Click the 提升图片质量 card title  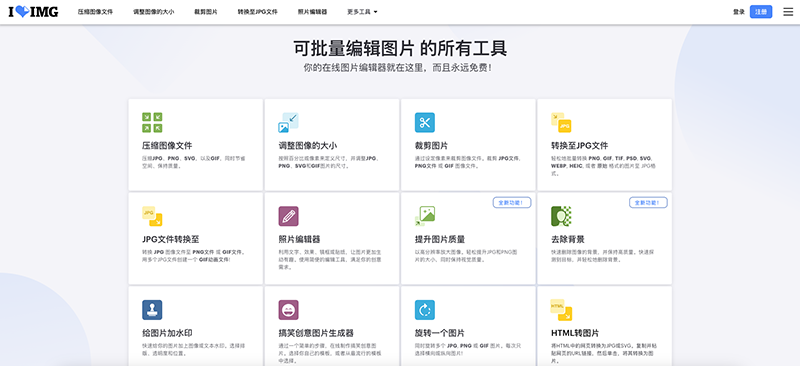[440, 239]
